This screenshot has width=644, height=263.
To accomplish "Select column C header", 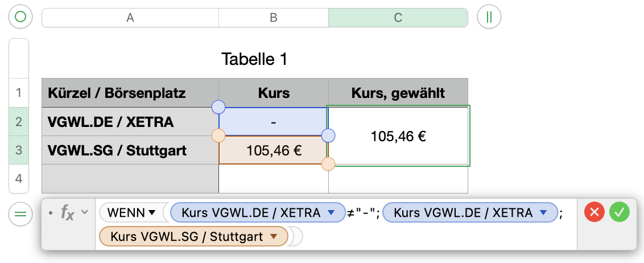I will (398, 18).
